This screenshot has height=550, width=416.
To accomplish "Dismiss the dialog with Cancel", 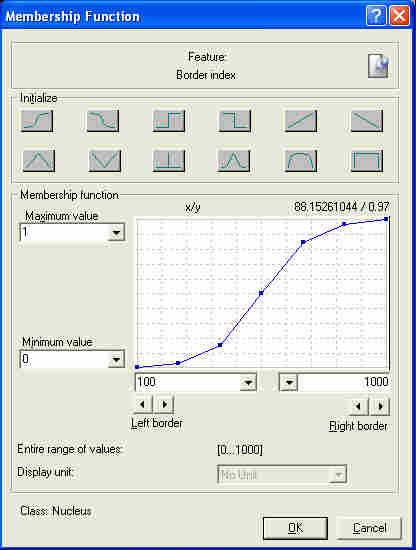I will (x=369, y=528).
